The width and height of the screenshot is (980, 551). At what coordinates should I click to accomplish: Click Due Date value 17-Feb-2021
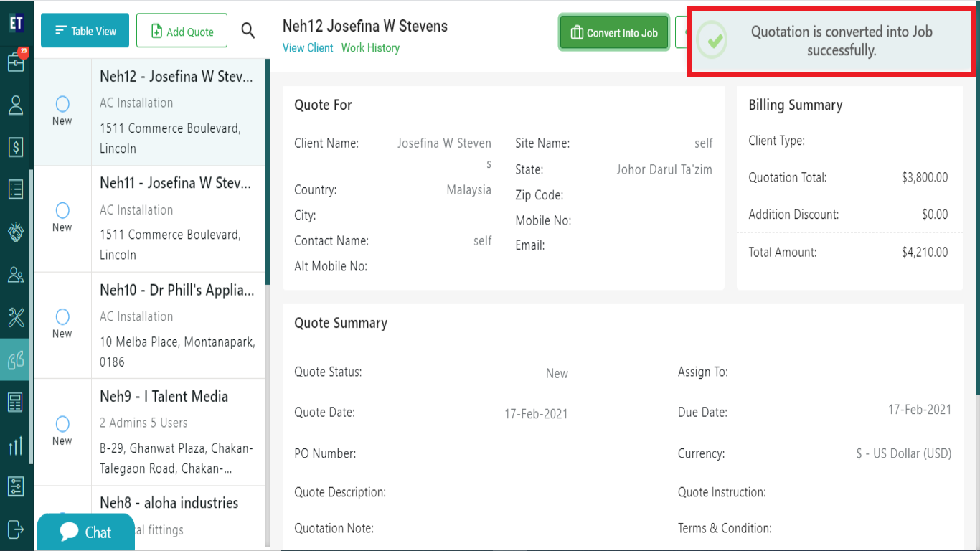[x=920, y=410]
